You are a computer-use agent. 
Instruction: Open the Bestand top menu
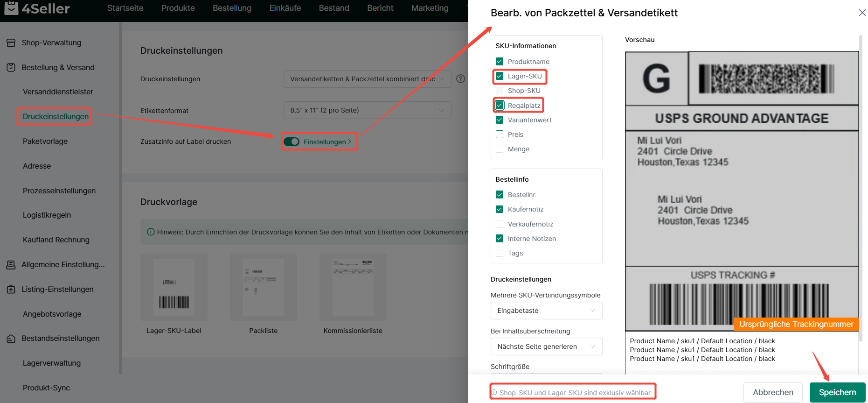point(334,8)
